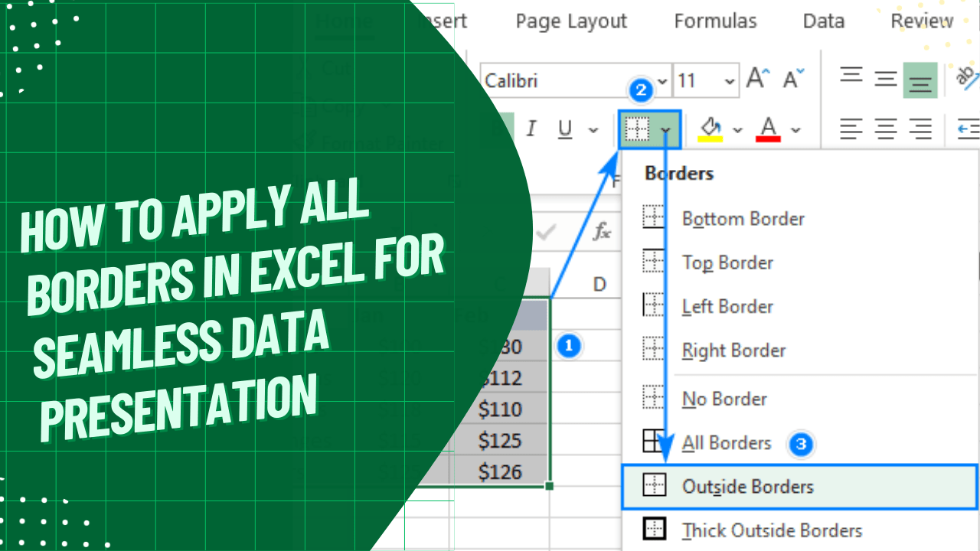
Task: Toggle Underline formatting
Action: click(x=564, y=129)
